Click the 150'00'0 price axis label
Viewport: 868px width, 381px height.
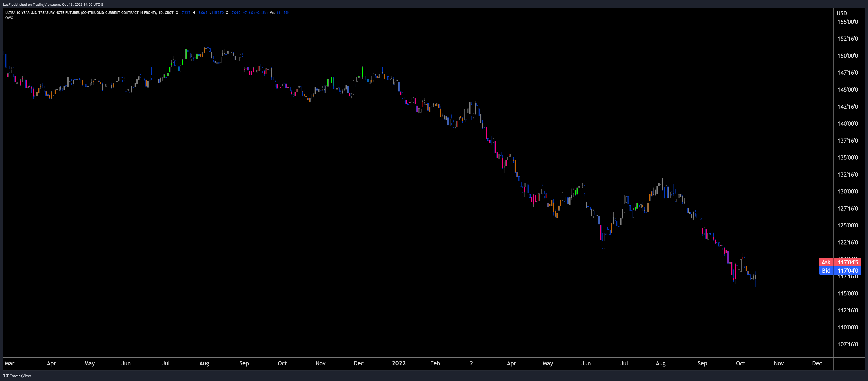pyautogui.click(x=848, y=56)
